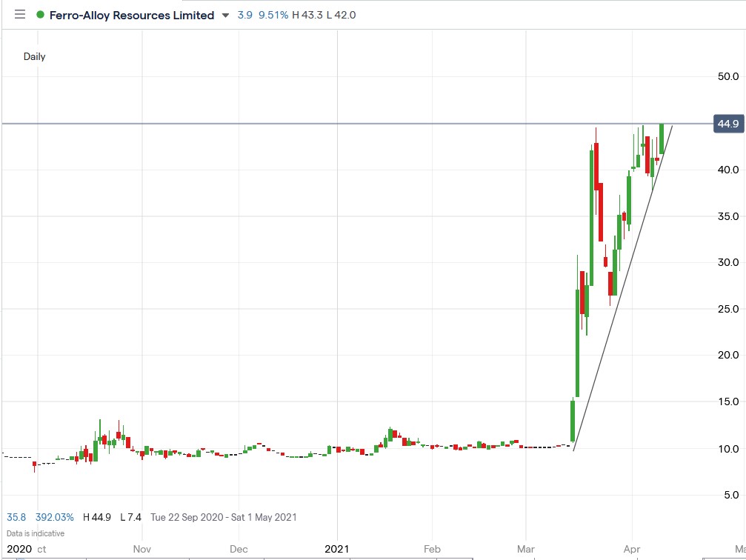Click the H 44.9 period high value

click(x=97, y=517)
